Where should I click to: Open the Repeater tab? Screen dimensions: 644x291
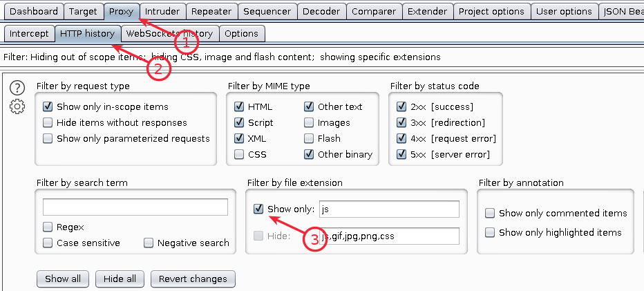click(211, 12)
